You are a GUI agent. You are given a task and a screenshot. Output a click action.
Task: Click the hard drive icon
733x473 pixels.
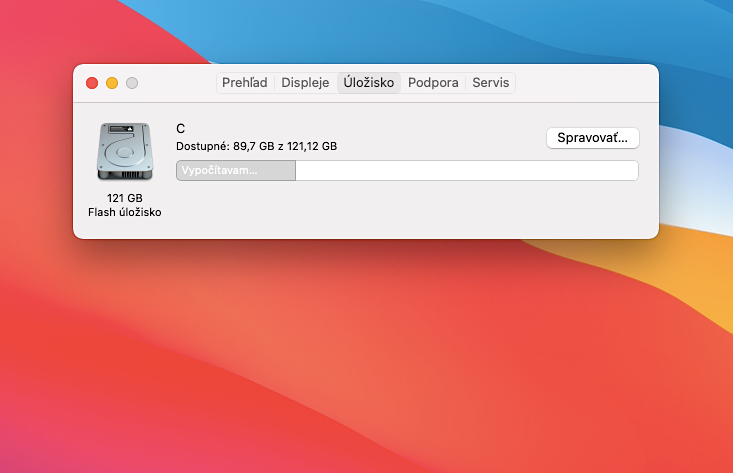pyautogui.click(x=125, y=151)
